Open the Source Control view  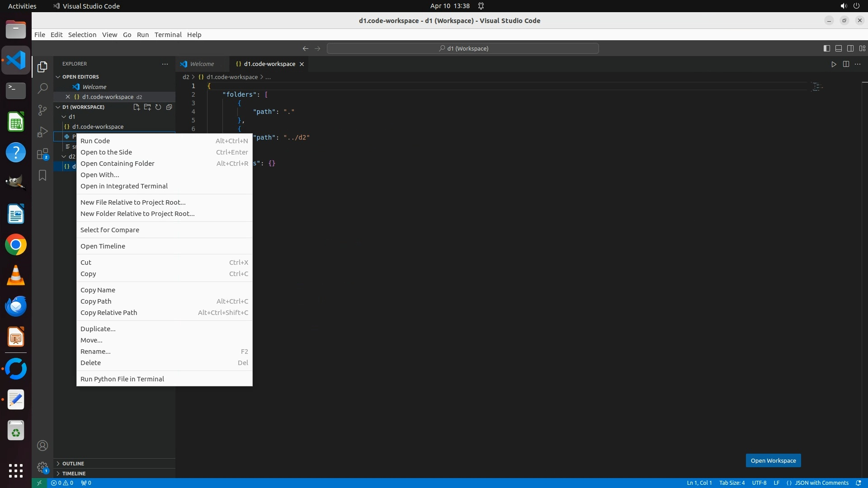tap(42, 110)
